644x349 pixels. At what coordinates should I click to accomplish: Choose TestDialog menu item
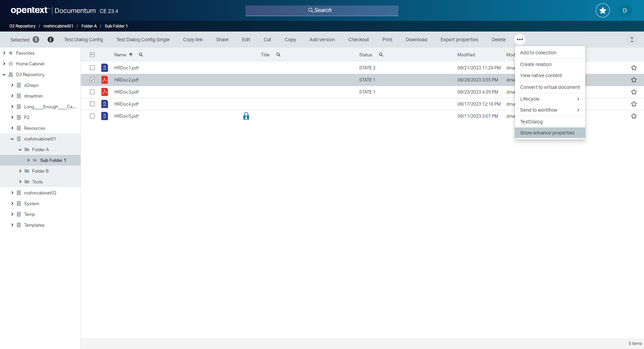click(550, 122)
